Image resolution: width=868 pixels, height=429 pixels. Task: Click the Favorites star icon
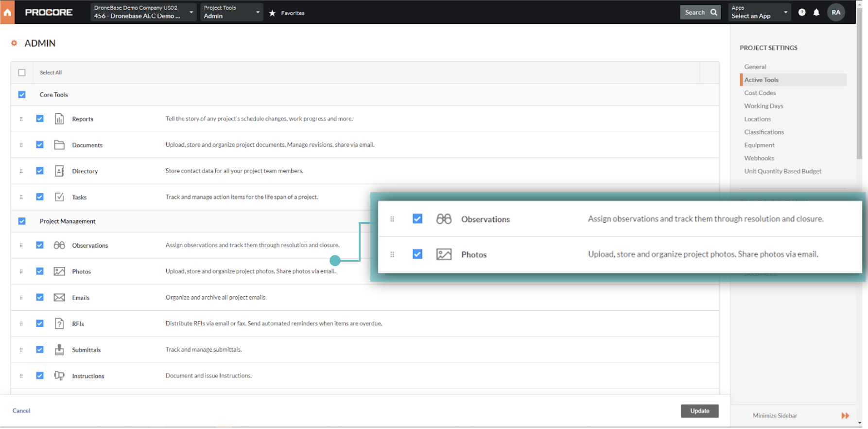click(x=272, y=13)
